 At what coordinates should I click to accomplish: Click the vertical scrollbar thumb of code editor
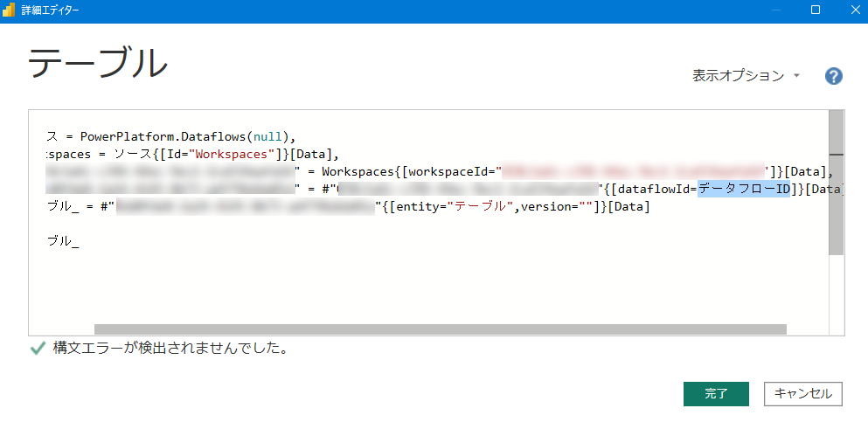pyautogui.click(x=836, y=183)
